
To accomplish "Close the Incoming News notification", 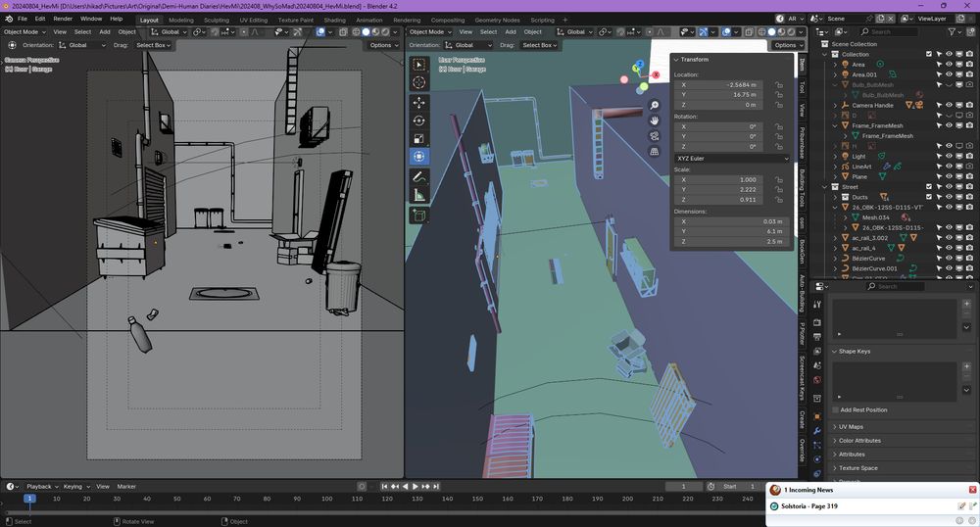I will point(972,490).
